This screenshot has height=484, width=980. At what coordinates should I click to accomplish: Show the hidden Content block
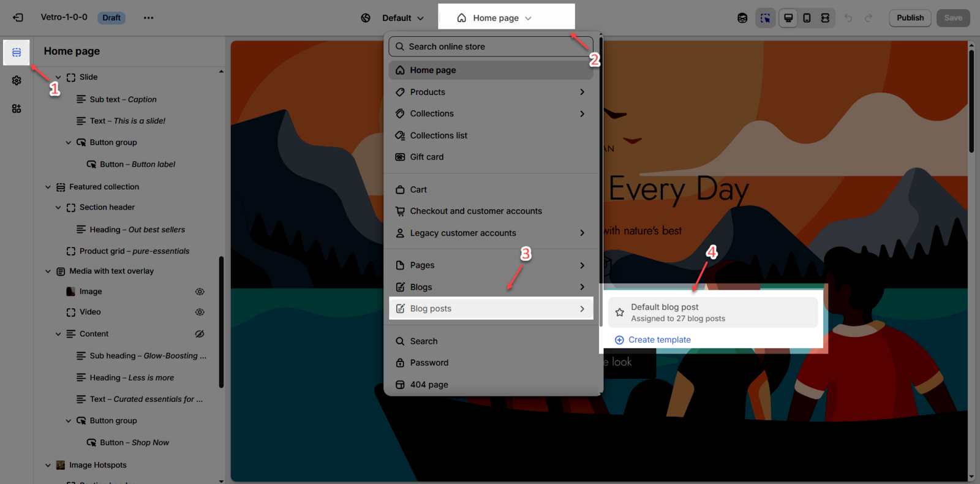pos(200,334)
